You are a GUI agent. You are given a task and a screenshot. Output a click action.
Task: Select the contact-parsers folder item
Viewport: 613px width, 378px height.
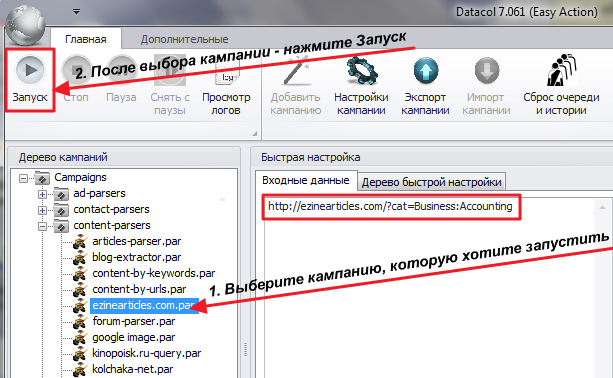pyautogui.click(x=111, y=209)
